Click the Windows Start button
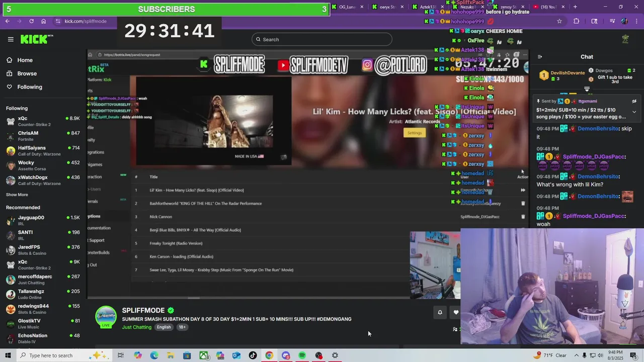This screenshot has width=644, height=362. [x=8, y=355]
